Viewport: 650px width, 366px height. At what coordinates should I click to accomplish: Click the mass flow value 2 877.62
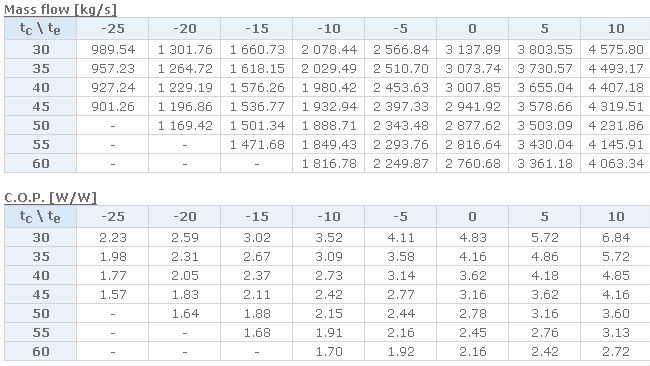(473, 126)
